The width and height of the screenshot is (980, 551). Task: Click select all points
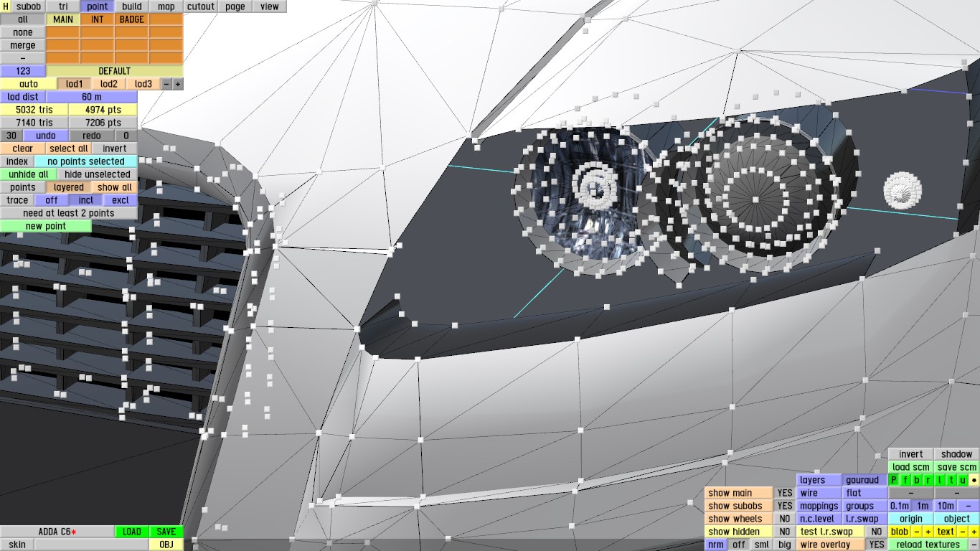(69, 149)
